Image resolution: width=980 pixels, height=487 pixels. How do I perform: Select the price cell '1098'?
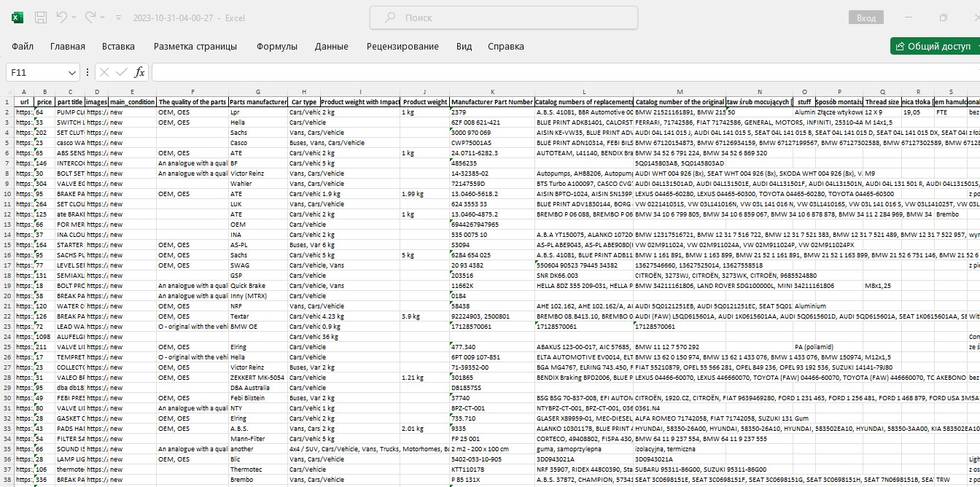tap(44, 337)
